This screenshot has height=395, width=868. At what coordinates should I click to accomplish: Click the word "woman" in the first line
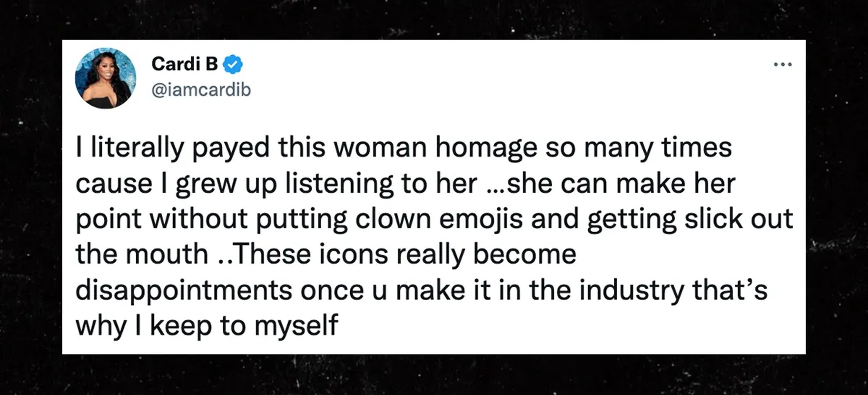pos(380,148)
